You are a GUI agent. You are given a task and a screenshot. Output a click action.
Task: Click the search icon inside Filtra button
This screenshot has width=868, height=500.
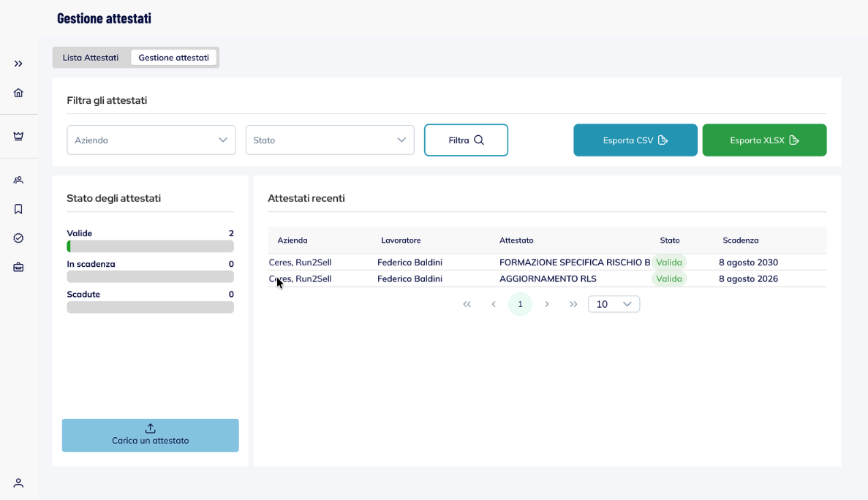[480, 140]
